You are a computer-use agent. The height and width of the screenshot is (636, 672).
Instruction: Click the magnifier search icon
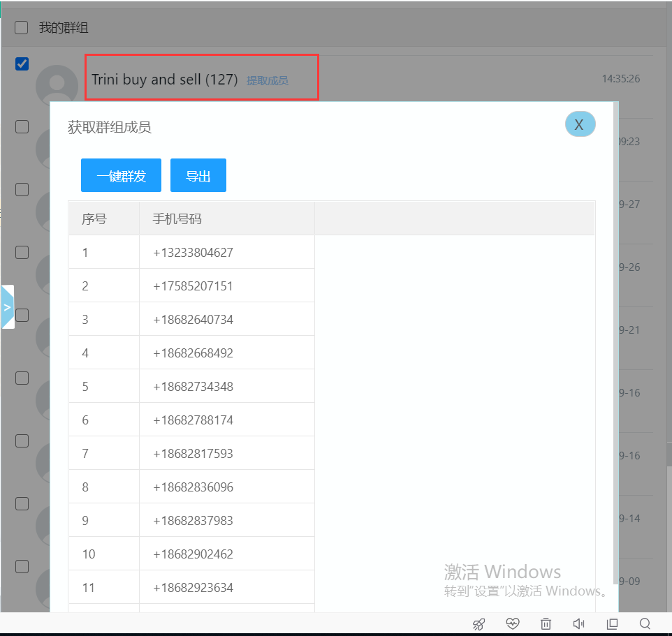pos(645,623)
